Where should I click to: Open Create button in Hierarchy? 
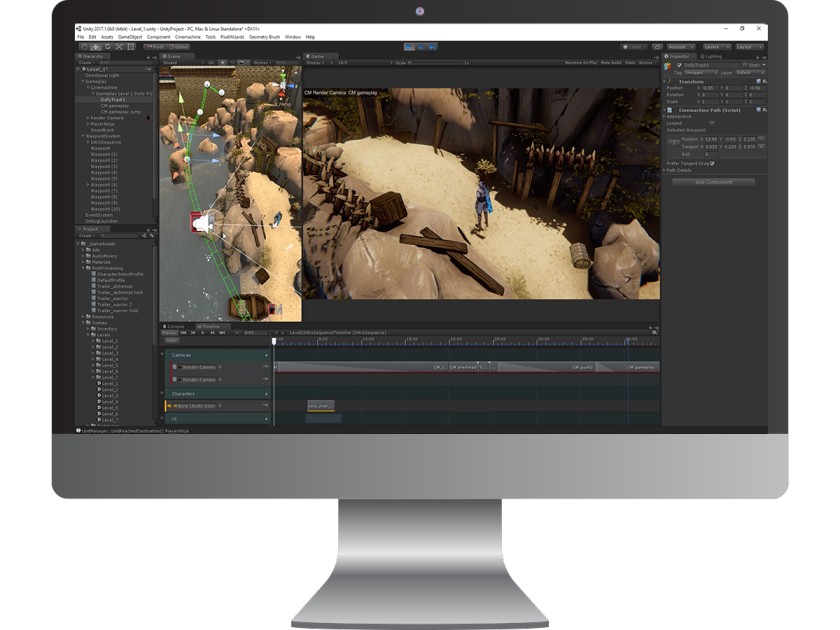86,63
